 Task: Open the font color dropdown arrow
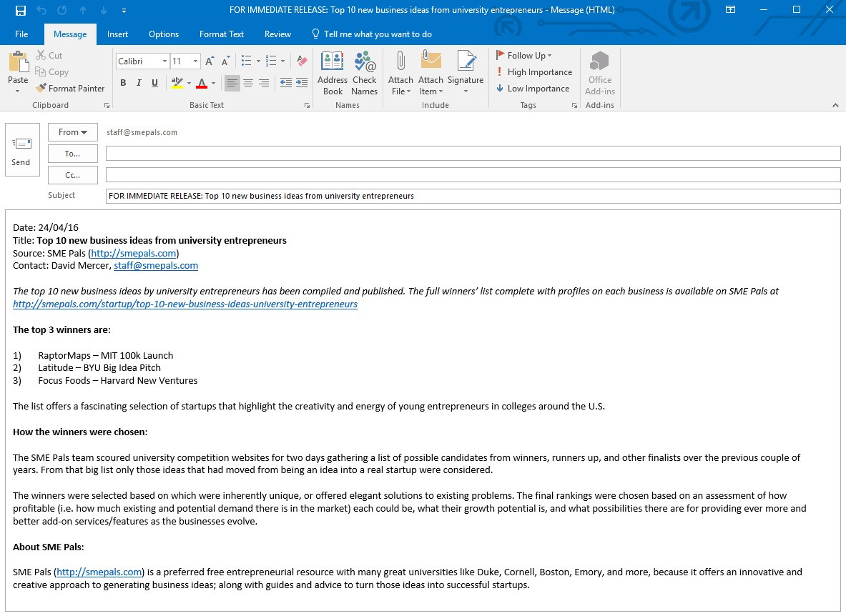pyautogui.click(x=214, y=84)
